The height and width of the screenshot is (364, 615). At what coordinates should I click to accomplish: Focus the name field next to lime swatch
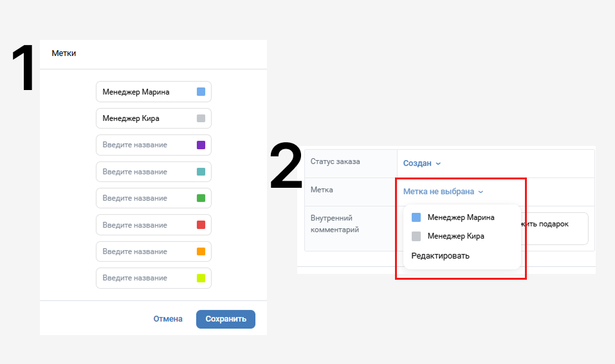[154, 278]
